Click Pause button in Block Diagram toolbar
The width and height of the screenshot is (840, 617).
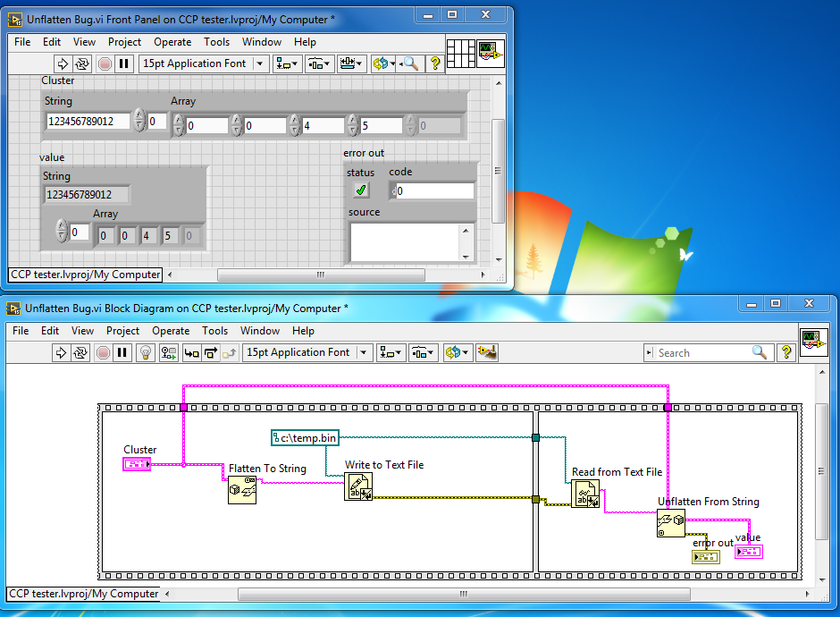122,352
